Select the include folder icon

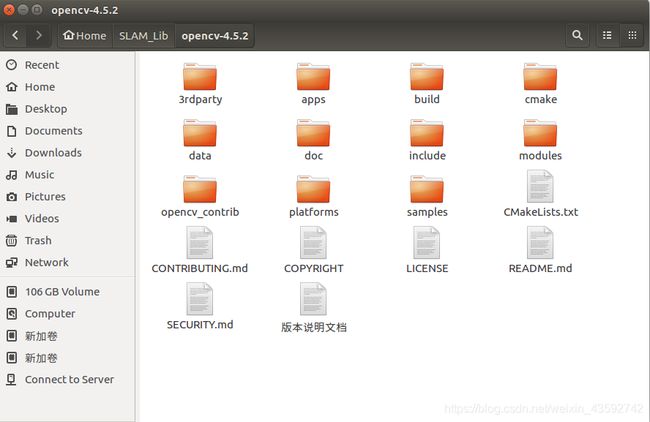(427, 133)
